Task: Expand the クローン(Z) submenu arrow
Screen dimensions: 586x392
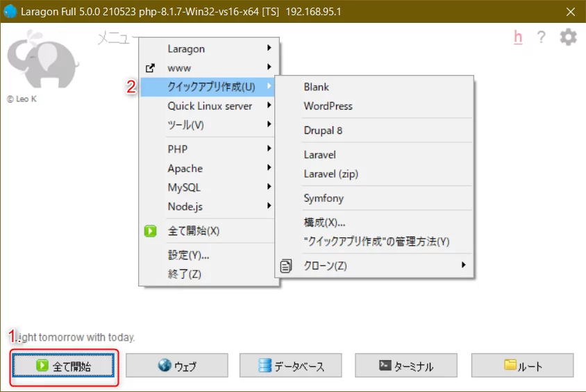Action: (463, 265)
